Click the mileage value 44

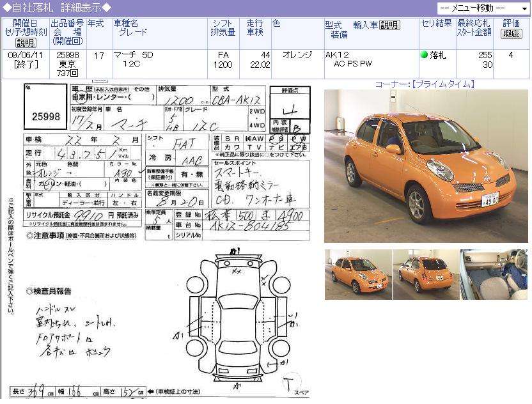tap(265, 55)
